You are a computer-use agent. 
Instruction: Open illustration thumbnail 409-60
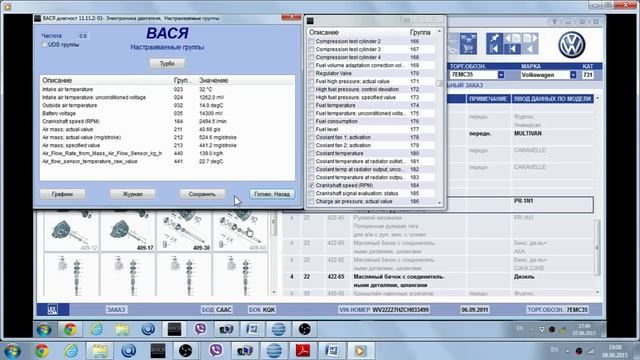240,231
